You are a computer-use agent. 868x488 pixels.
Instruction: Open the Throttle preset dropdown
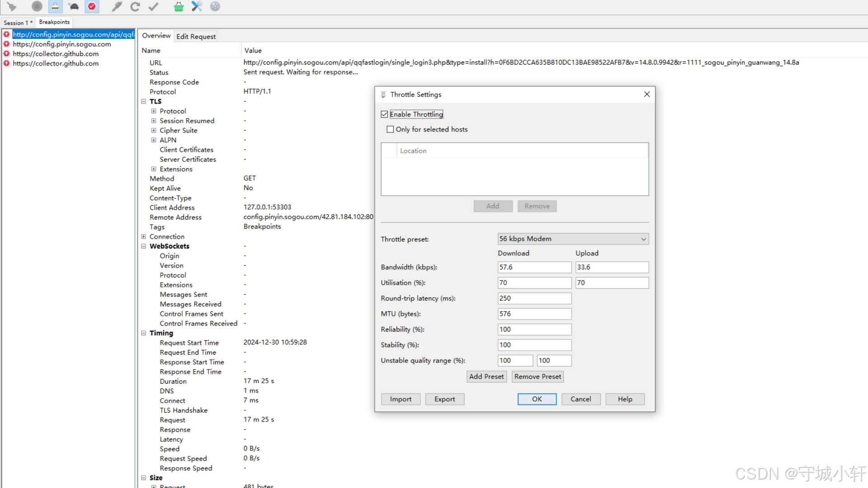(573, 239)
